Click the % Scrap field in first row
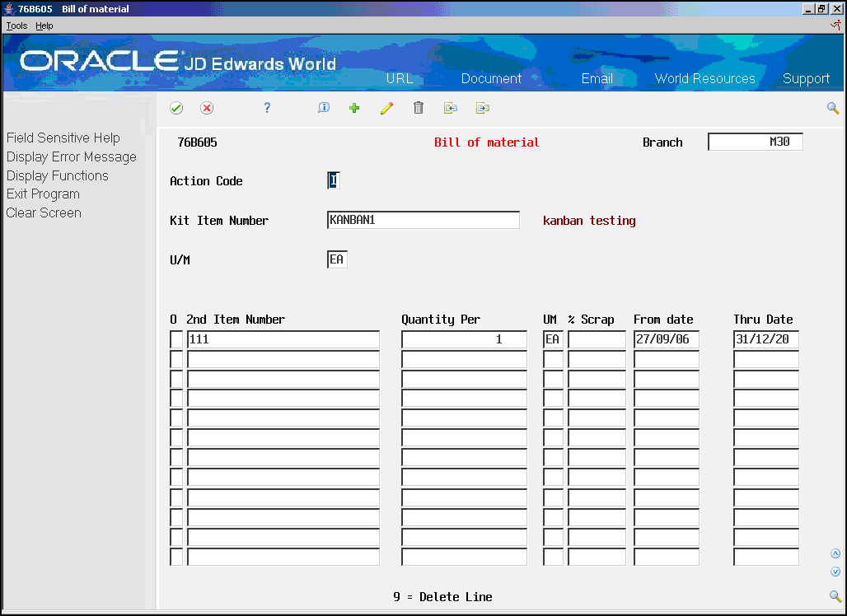This screenshot has width=847, height=616. pos(597,339)
